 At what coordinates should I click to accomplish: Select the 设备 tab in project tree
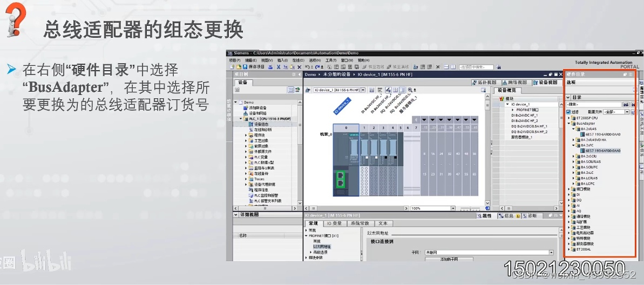coord(243,82)
